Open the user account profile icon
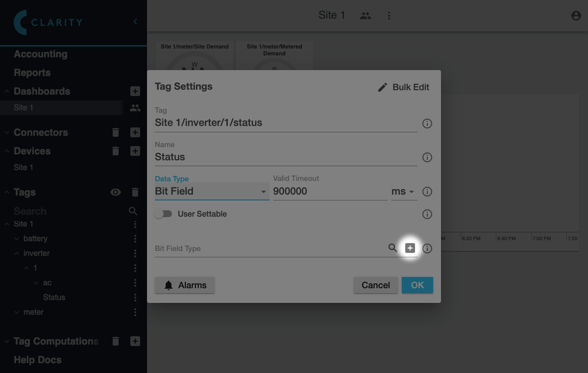 coord(576,16)
